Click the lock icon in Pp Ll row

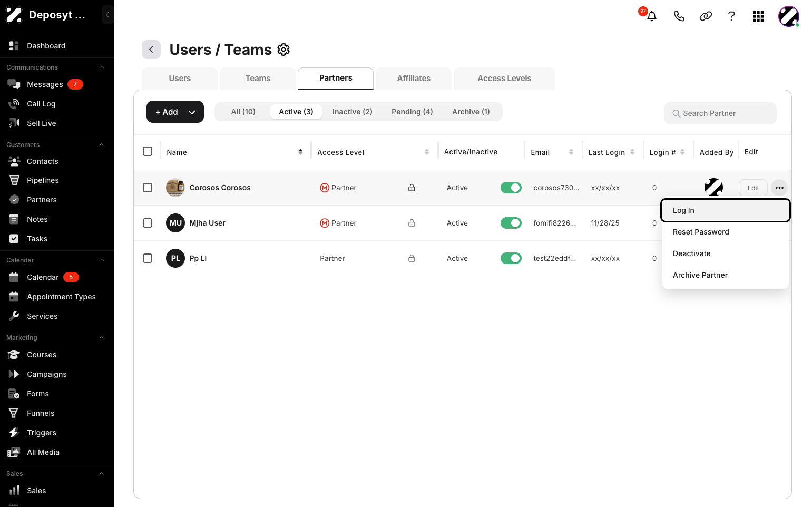[412, 258]
